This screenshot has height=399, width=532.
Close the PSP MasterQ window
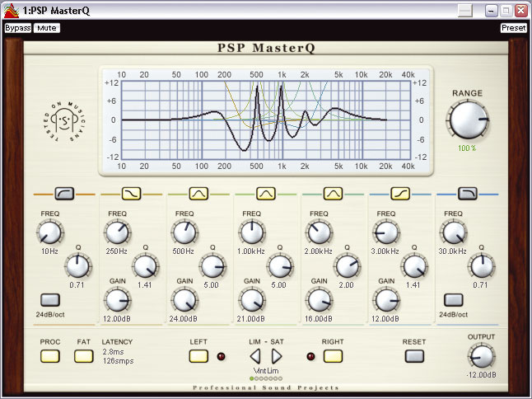point(520,11)
